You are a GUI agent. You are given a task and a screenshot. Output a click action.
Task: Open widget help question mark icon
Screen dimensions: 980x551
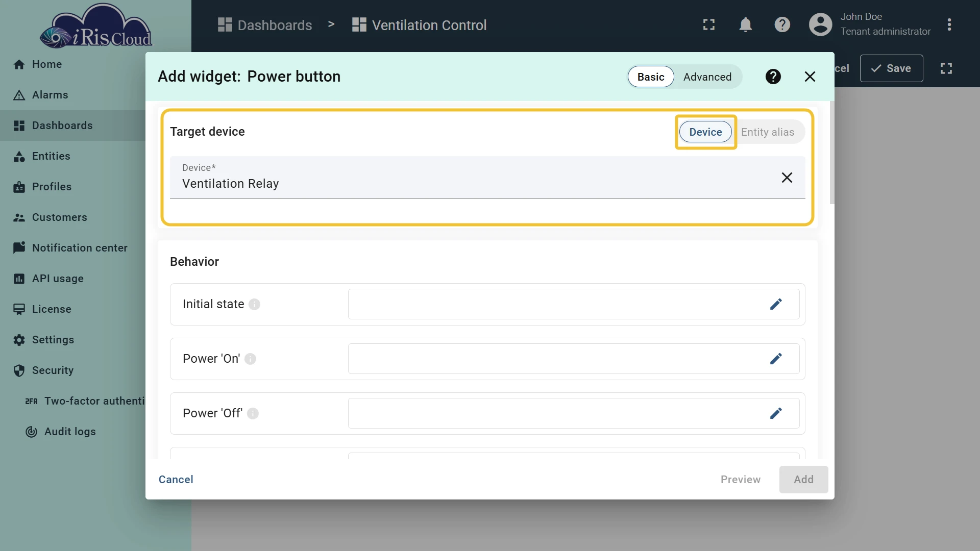773,77
